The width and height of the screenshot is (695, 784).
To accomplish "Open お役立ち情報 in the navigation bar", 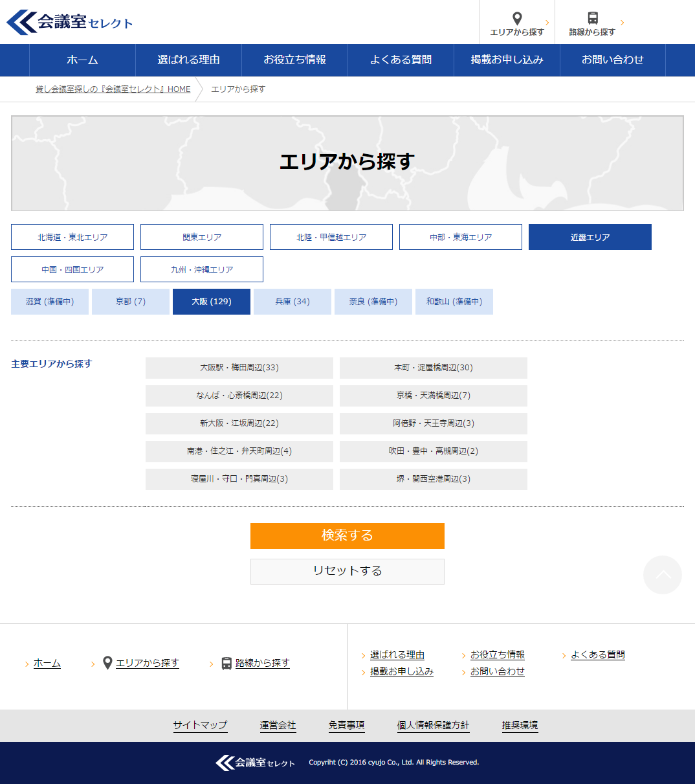I will click(x=294, y=60).
